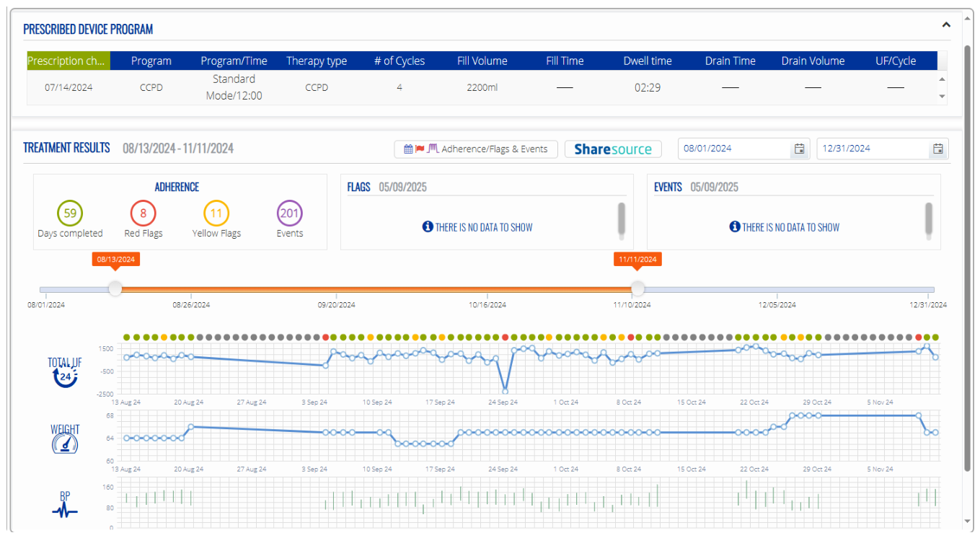Click the Adherence panel title

(177, 187)
